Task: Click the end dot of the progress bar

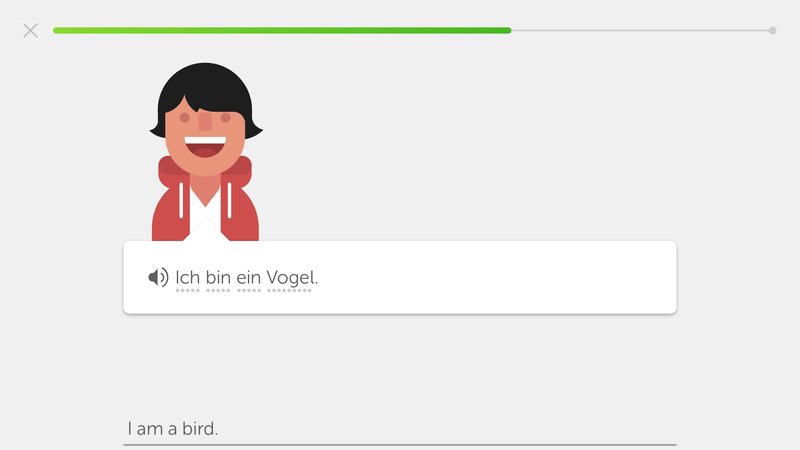Action: 772,31
